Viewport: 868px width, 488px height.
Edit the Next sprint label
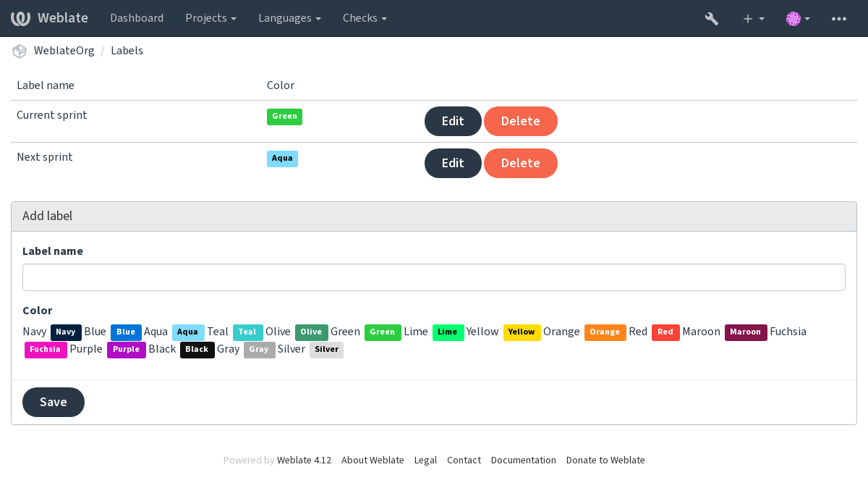(453, 163)
